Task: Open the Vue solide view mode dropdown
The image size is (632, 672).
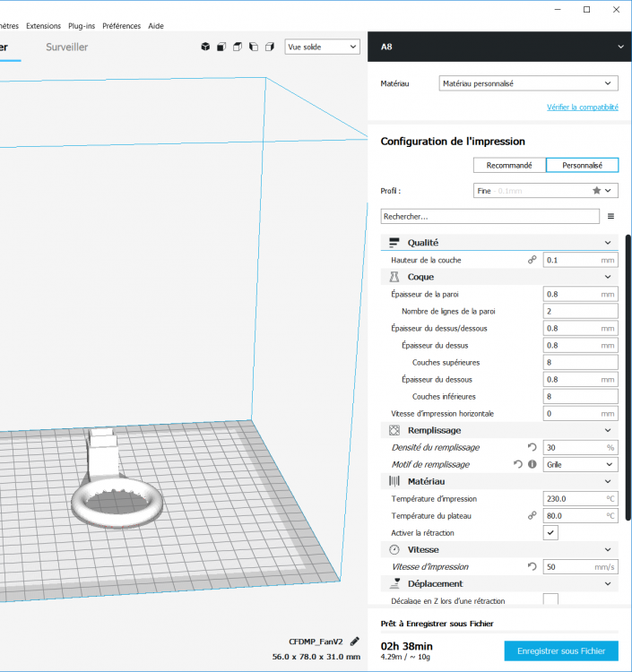Action: click(322, 47)
